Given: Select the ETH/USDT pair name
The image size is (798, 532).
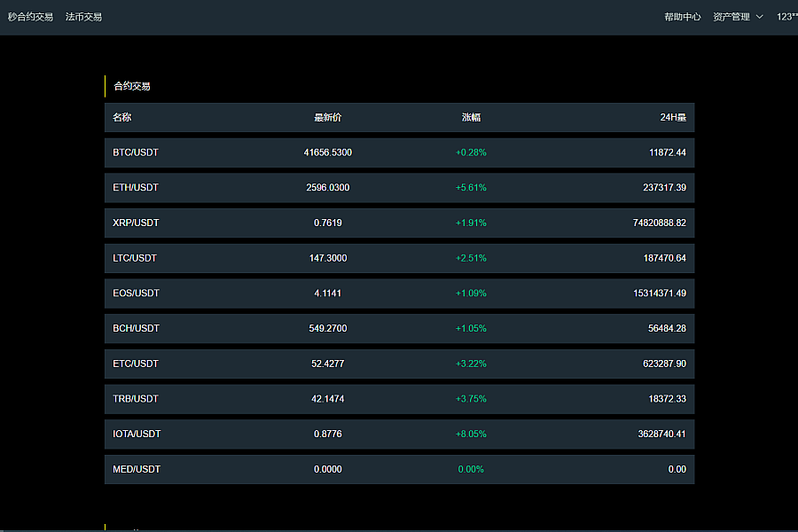Looking at the screenshot, I should (x=136, y=188).
